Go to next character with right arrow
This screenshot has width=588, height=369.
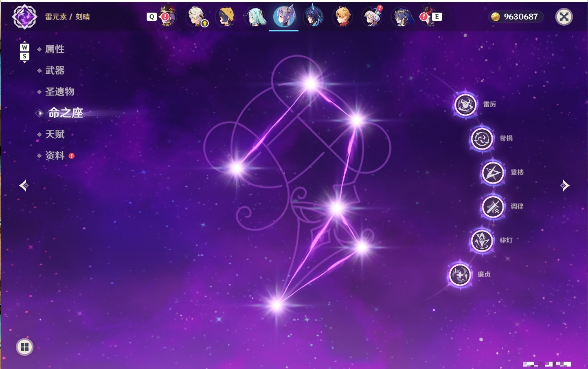point(565,186)
